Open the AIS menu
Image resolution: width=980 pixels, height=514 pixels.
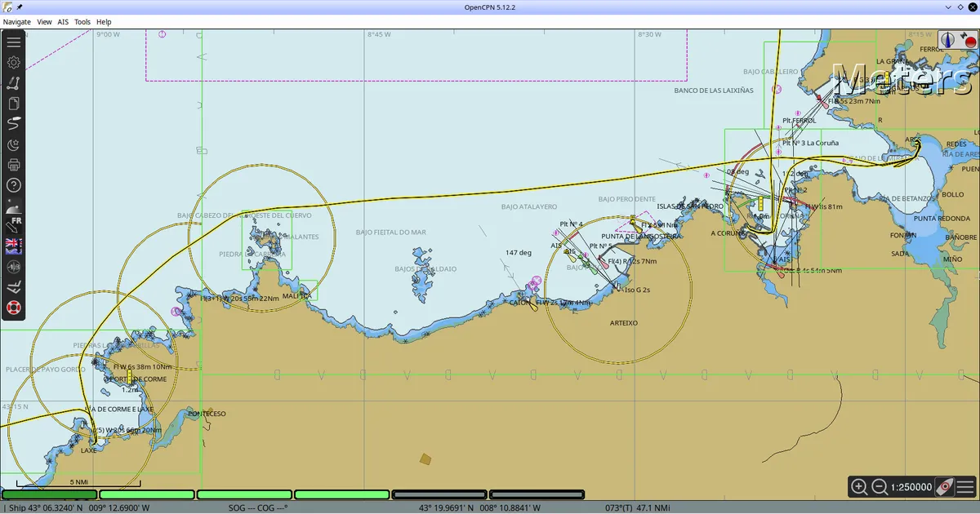coord(63,22)
